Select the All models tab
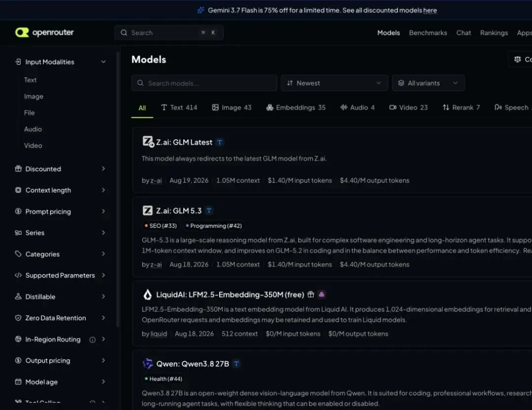Screen dimensions: 532x410 coord(142,108)
